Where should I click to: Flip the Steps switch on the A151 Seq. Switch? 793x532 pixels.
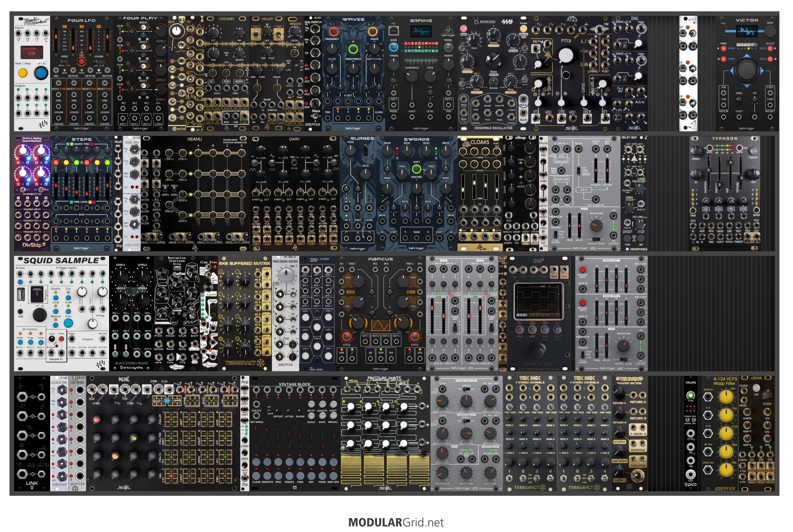point(315,116)
